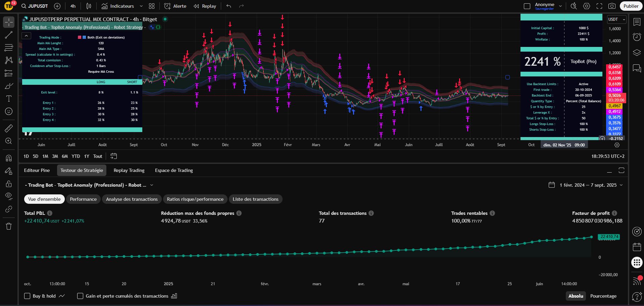Screen dimensions: 644x306
Task: Switch the chart to Pourcentage view
Action: (603, 296)
